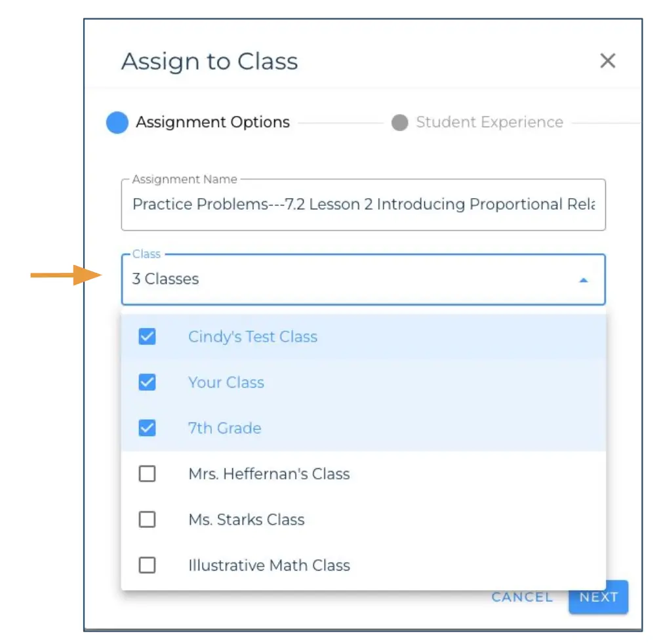661x644 pixels.
Task: Click the Mrs. Heffernan's Class label
Action: [x=269, y=473]
